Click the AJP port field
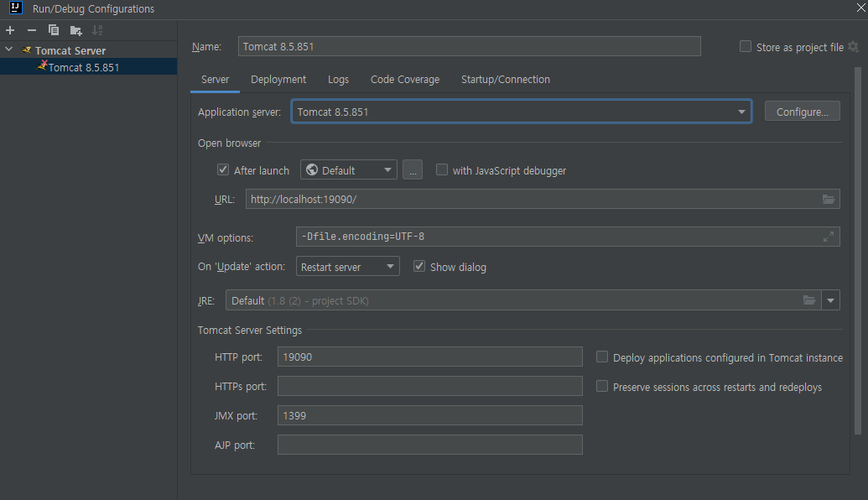Image resolution: width=868 pixels, height=500 pixels. pyautogui.click(x=430, y=445)
